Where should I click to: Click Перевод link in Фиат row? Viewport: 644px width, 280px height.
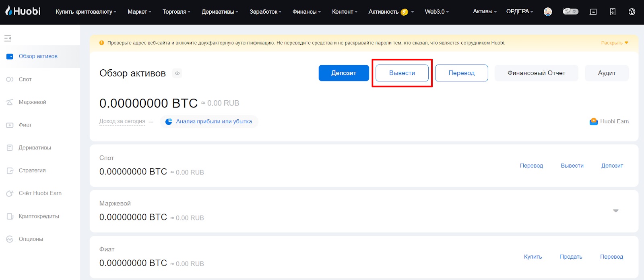click(x=611, y=257)
